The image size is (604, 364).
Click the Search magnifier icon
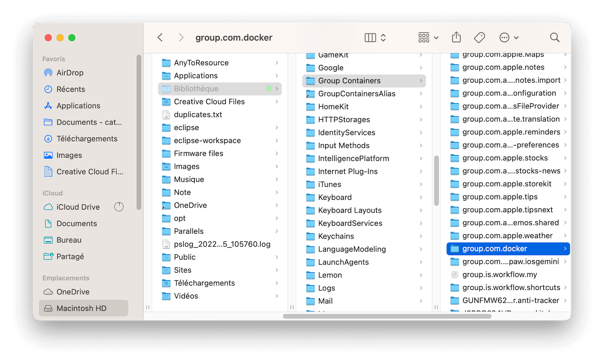[555, 37]
